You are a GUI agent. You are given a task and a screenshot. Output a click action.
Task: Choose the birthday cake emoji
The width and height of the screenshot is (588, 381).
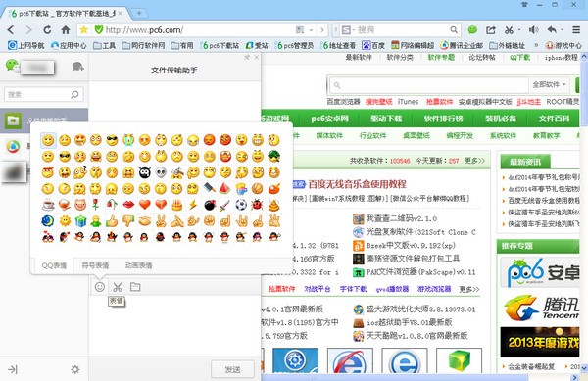(x=177, y=205)
